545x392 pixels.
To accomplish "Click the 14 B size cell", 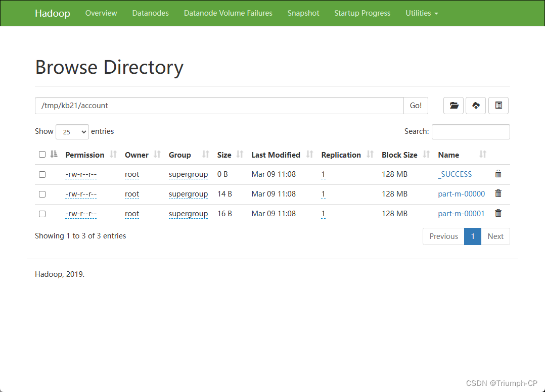I will pyautogui.click(x=224, y=194).
